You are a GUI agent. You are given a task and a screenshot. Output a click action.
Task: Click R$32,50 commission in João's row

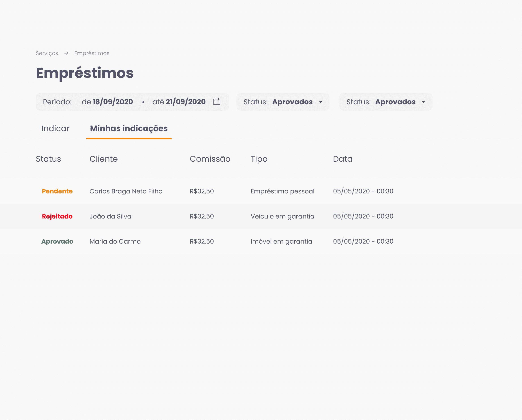point(202,216)
